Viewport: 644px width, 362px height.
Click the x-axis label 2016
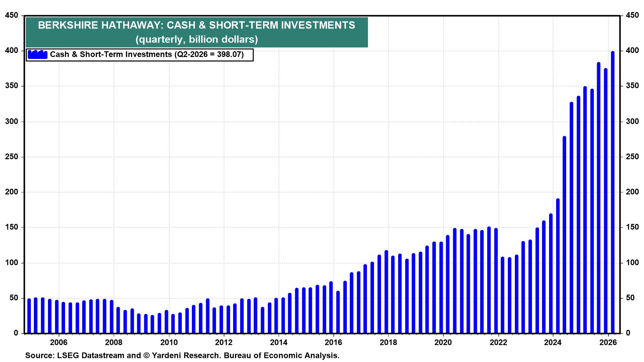click(333, 342)
